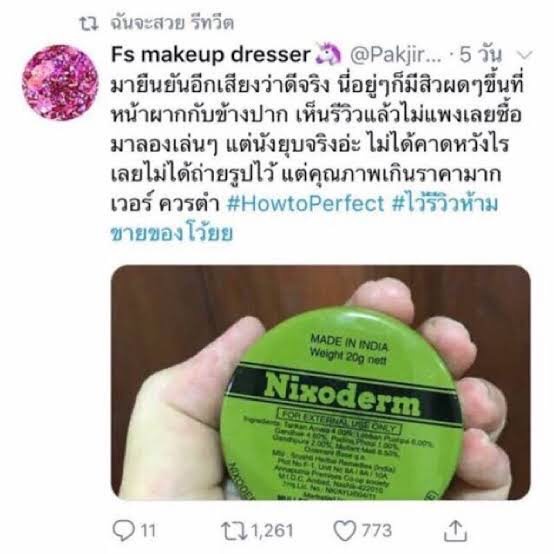This screenshot has height=554, width=554.
Task: Open the @Pakjir... handle
Action: tap(396, 55)
